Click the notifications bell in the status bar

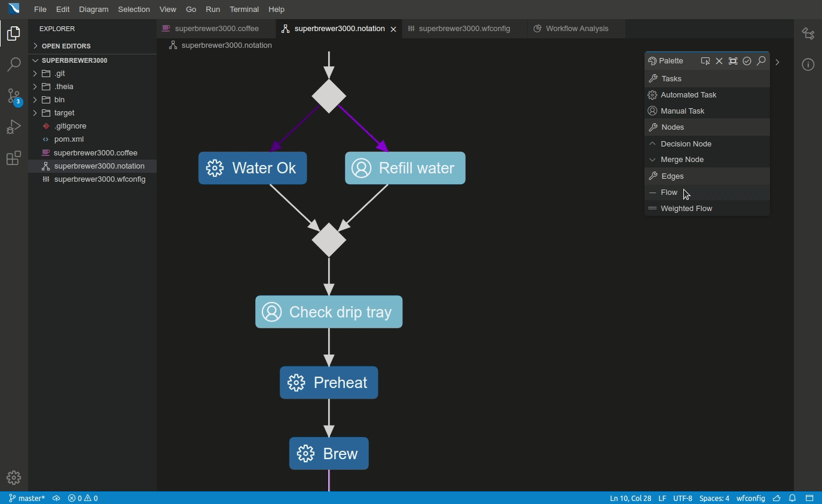[x=792, y=498]
